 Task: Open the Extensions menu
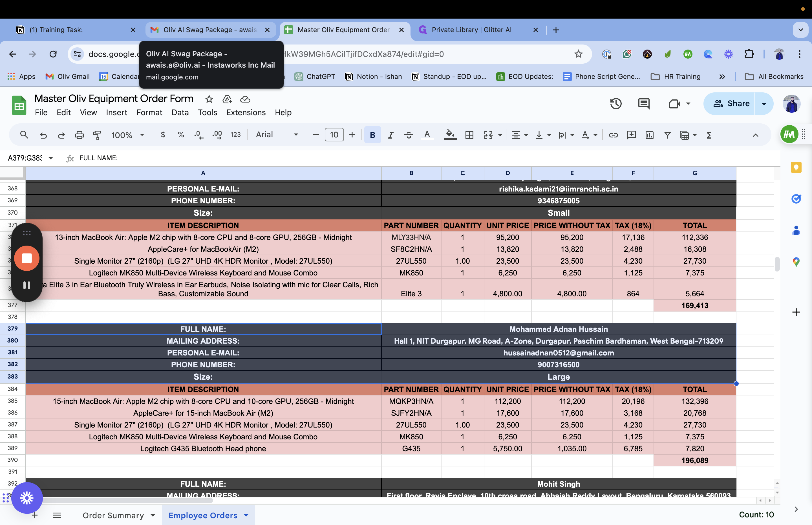click(246, 112)
